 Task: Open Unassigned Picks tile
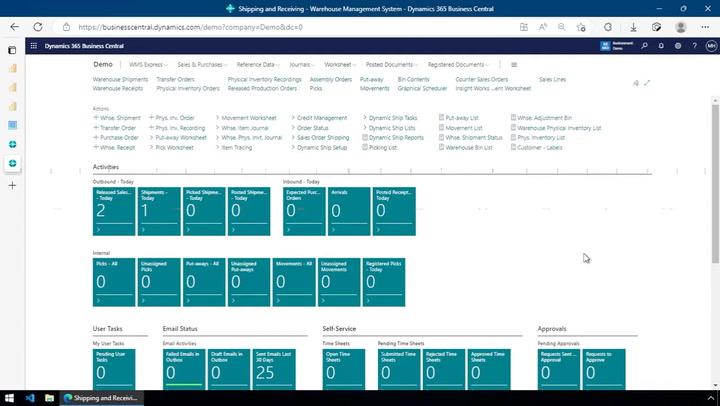click(159, 282)
